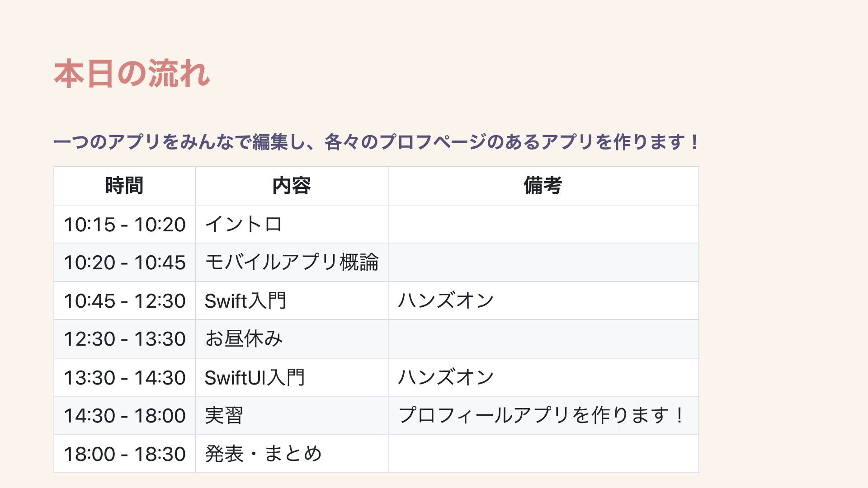Select the subtitle sentence about editing one app
868x488 pixels.
click(x=376, y=142)
